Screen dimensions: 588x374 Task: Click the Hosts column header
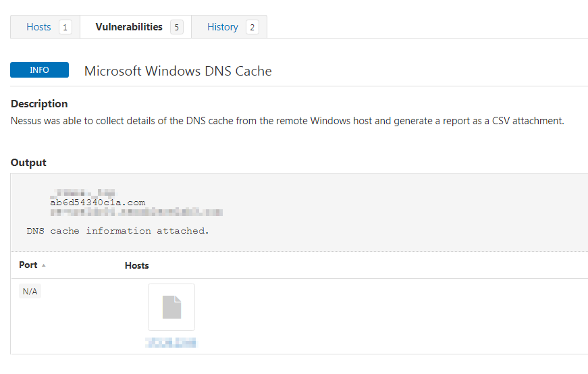pyautogui.click(x=137, y=265)
